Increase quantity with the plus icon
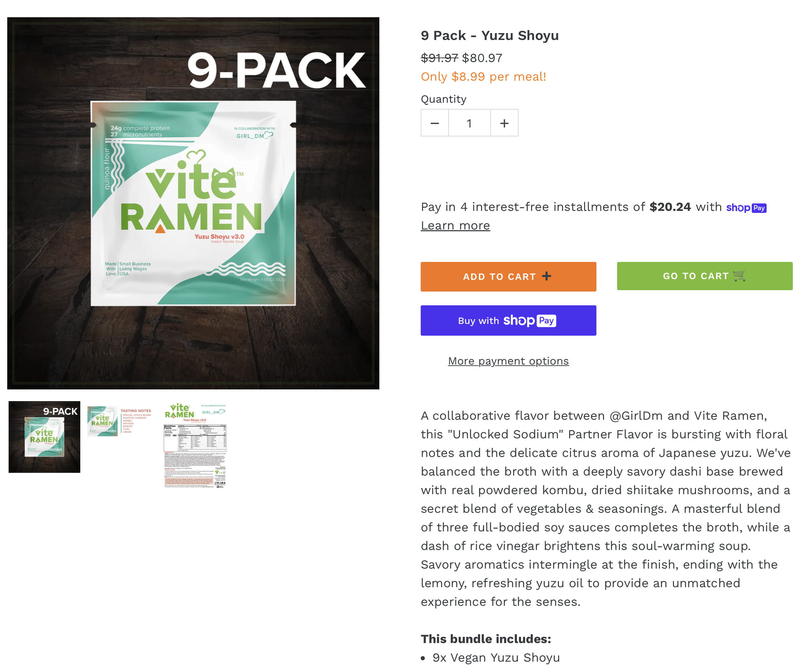The height and width of the screenshot is (672, 809). coord(504,123)
